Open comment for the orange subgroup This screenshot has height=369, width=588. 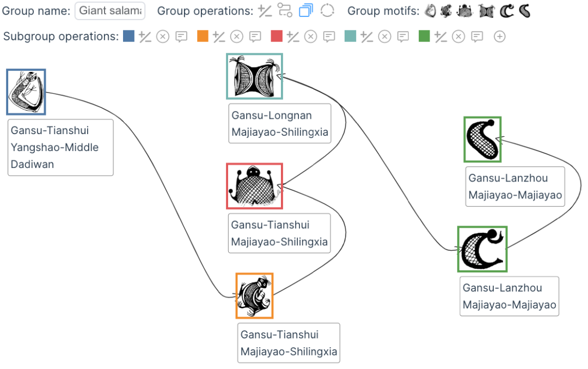click(x=255, y=37)
